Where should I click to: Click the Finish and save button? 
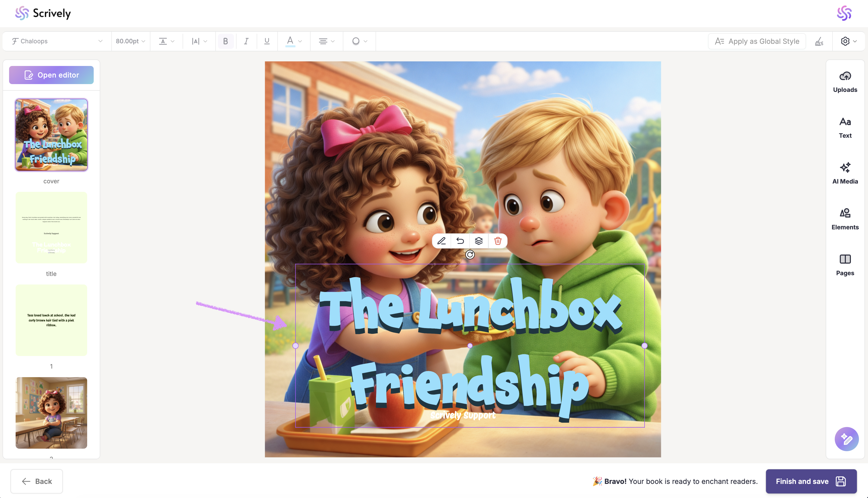pyautogui.click(x=811, y=481)
